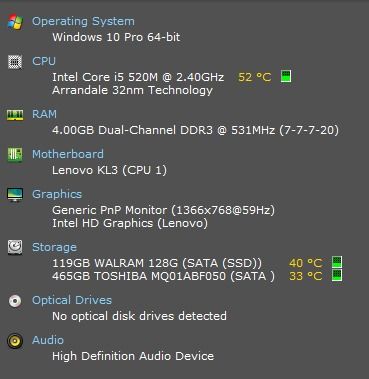369x379 pixels.
Task: Open the Audio section heading
Action: coord(48,340)
